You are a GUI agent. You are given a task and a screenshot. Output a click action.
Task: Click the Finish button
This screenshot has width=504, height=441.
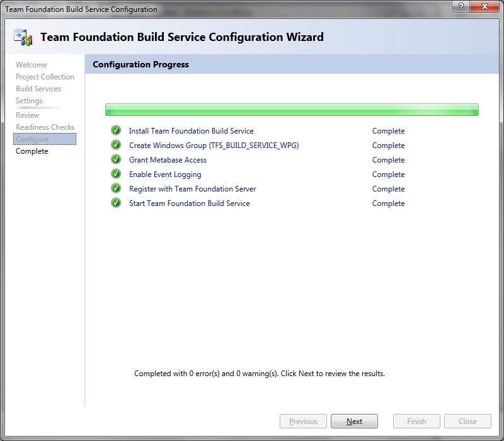click(416, 421)
